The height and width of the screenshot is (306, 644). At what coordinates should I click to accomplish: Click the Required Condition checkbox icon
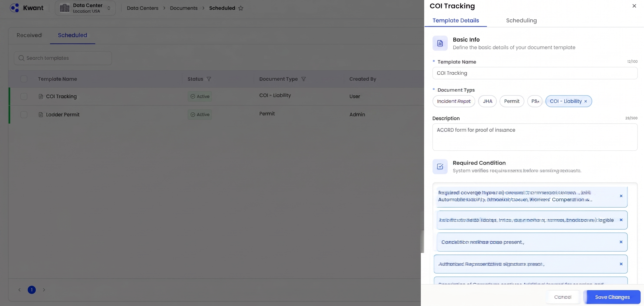pyautogui.click(x=440, y=166)
